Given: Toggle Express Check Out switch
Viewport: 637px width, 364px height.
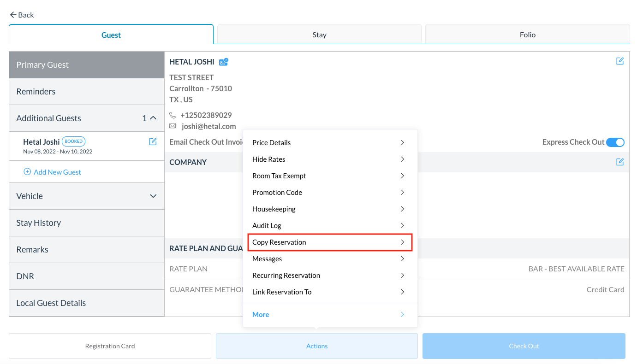Looking at the screenshot, I should pyautogui.click(x=615, y=142).
